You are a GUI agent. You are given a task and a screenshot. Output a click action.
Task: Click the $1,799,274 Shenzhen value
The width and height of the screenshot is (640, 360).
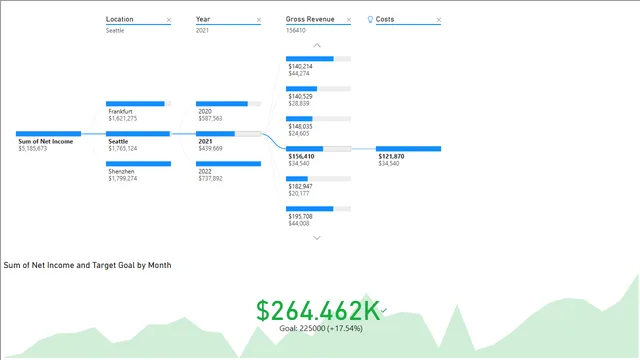[123, 178]
